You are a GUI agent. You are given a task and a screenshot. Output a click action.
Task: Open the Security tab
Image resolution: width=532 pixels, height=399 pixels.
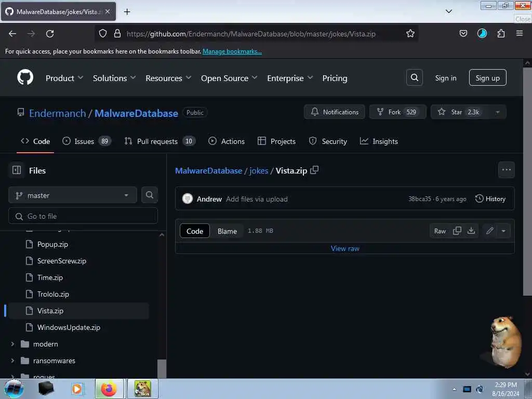[x=328, y=141]
